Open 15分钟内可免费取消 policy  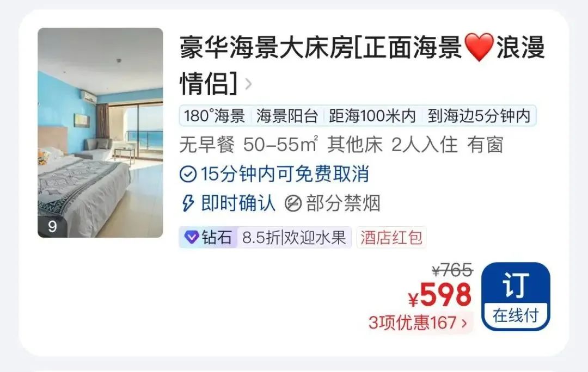pyautogui.click(x=285, y=174)
